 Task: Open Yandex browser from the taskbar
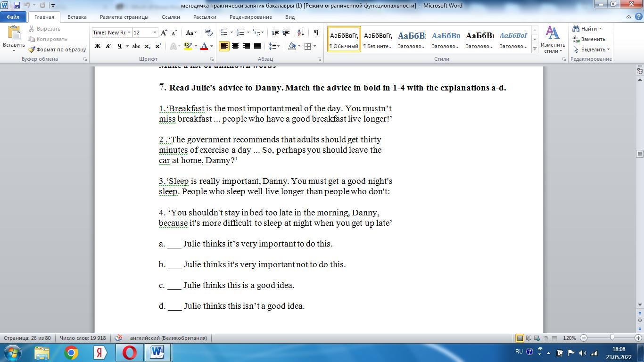[100, 353]
